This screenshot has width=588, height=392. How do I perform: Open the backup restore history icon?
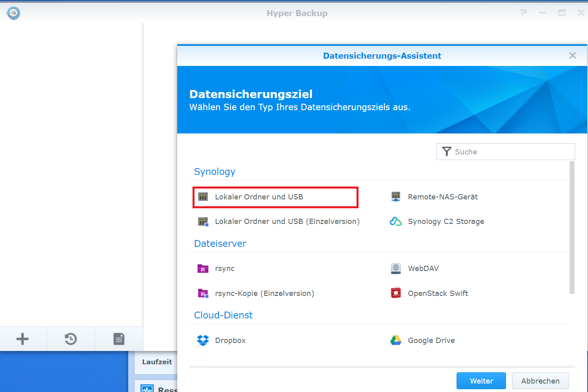[x=71, y=339]
